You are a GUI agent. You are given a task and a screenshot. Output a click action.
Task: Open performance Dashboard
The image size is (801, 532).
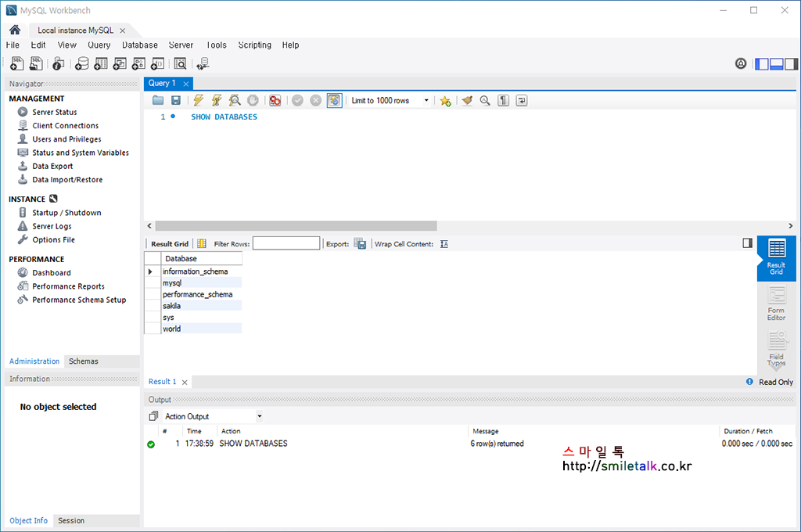pos(52,273)
